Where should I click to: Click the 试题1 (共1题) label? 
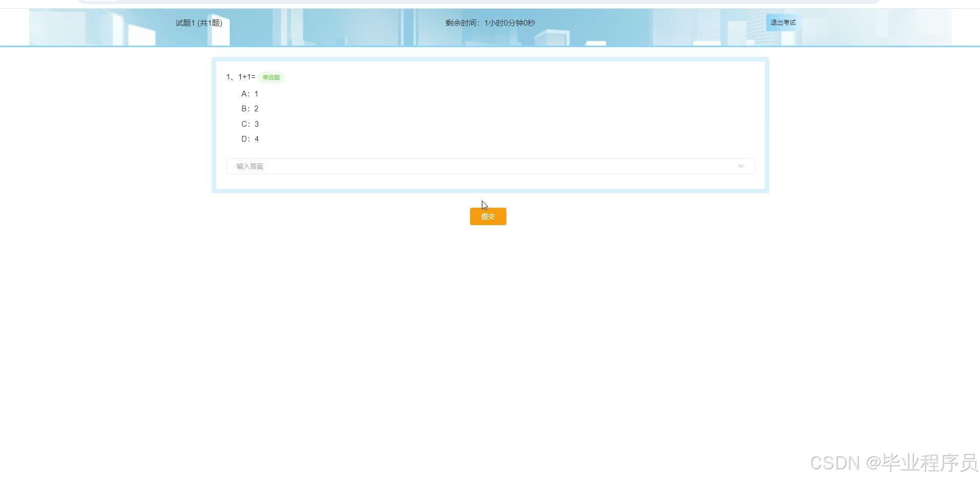[199, 23]
